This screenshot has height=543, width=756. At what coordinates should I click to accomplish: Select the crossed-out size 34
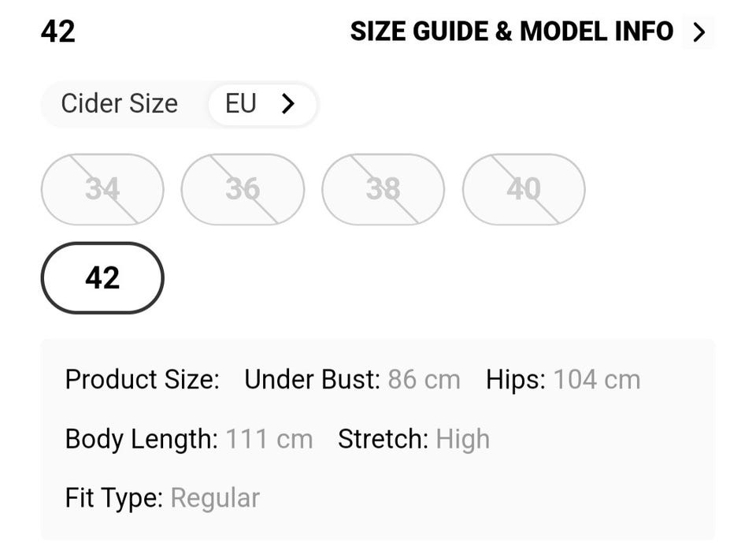pyautogui.click(x=102, y=189)
